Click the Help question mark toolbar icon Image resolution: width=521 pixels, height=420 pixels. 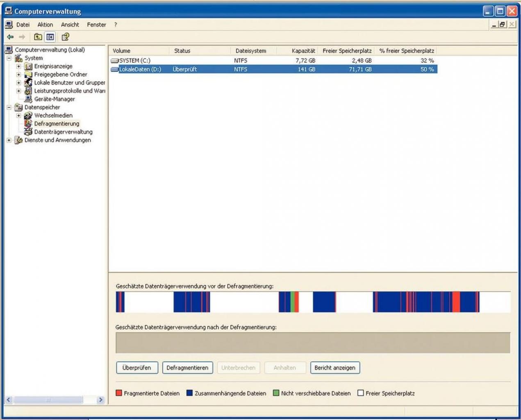pyautogui.click(x=65, y=37)
